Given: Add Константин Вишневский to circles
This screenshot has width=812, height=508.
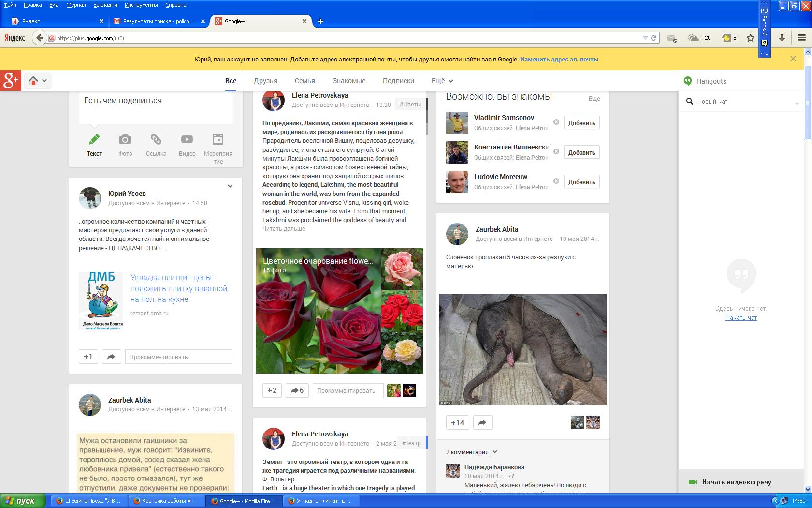Looking at the screenshot, I should point(581,152).
